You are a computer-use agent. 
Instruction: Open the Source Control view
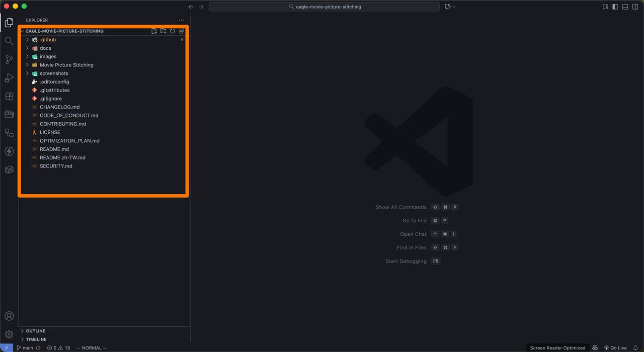pos(9,59)
